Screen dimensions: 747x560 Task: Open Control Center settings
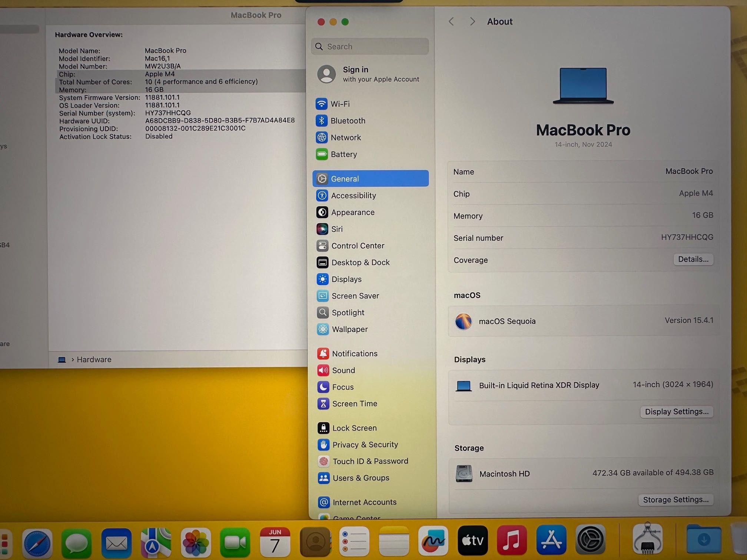coord(371,246)
